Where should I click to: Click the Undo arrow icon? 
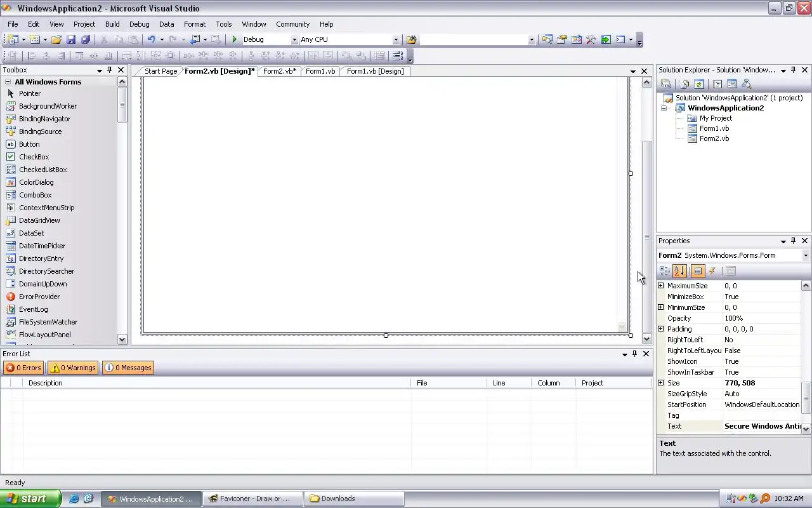click(151, 39)
